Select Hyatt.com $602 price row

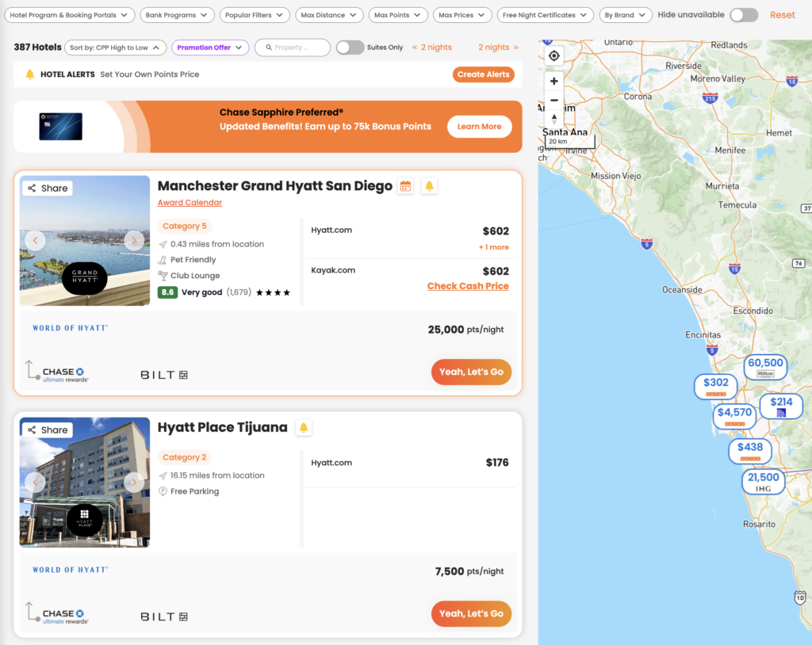(x=410, y=238)
